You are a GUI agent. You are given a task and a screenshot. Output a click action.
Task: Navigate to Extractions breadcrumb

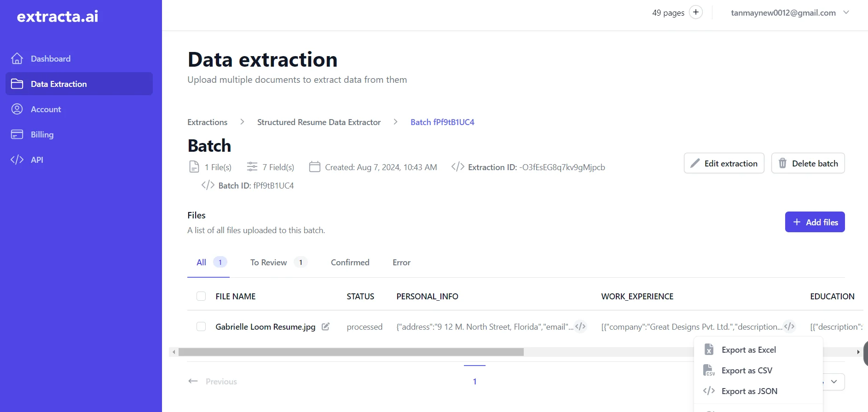coord(207,122)
